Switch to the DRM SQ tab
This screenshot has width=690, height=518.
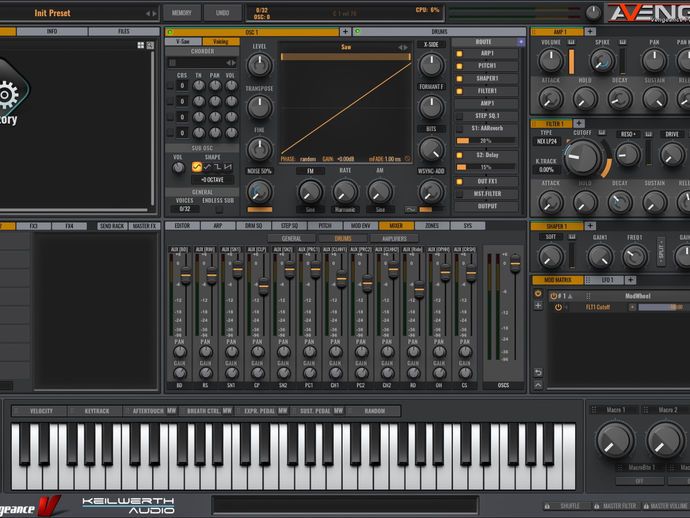coord(253,226)
